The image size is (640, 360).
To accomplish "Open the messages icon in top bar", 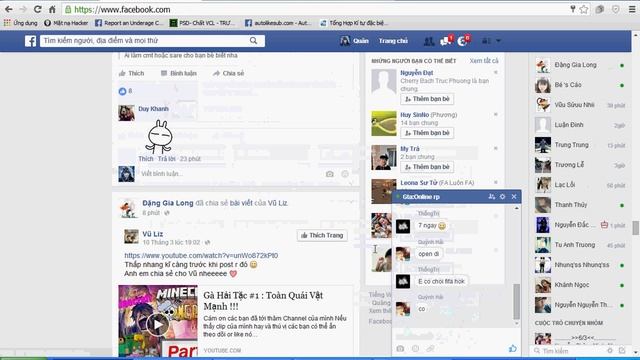I will pos(446,41).
